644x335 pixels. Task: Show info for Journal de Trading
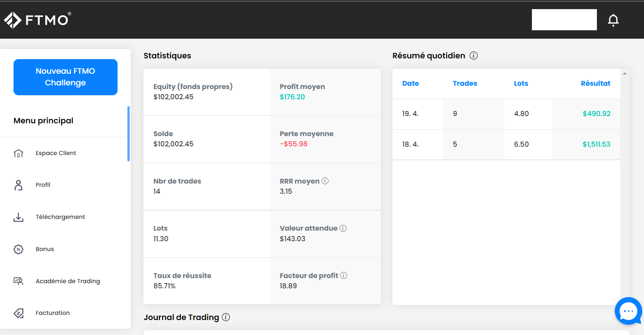click(226, 317)
